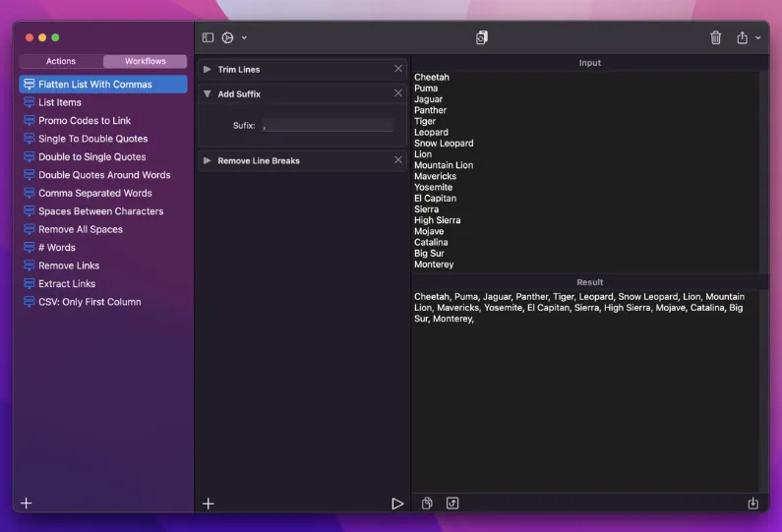Screen dimensions: 782x532
Task: Click the trash icon to delete workflow
Action: click(x=716, y=37)
